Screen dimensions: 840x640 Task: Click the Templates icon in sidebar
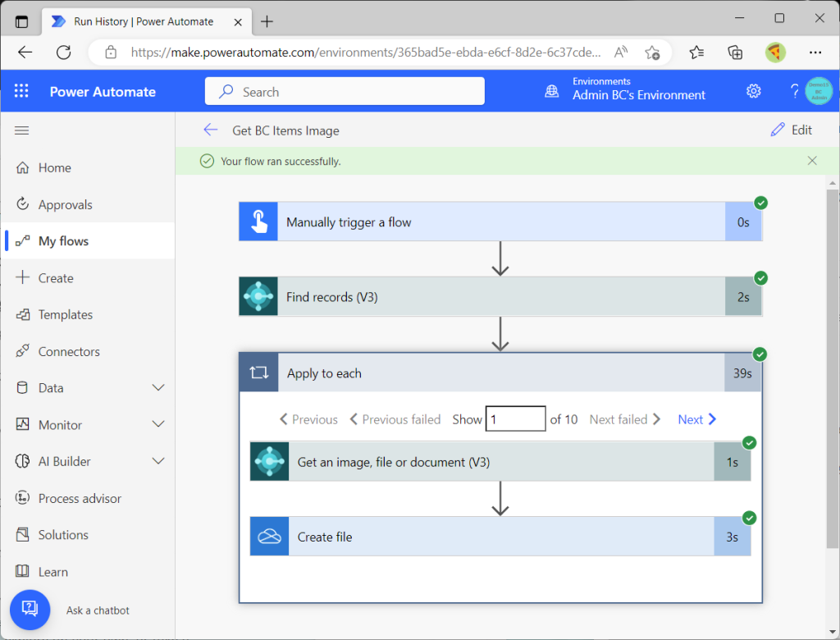pos(22,314)
